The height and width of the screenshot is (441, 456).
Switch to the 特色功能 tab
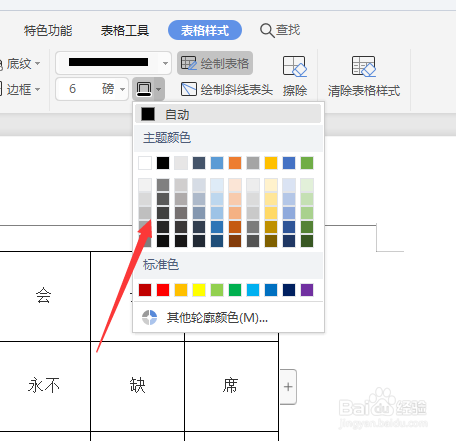click(48, 30)
